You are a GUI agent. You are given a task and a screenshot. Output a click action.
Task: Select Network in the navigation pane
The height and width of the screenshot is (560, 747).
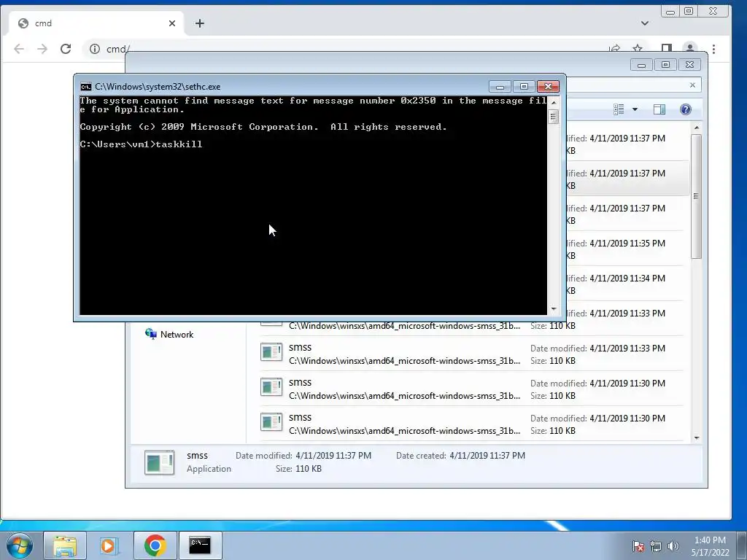(x=169, y=334)
